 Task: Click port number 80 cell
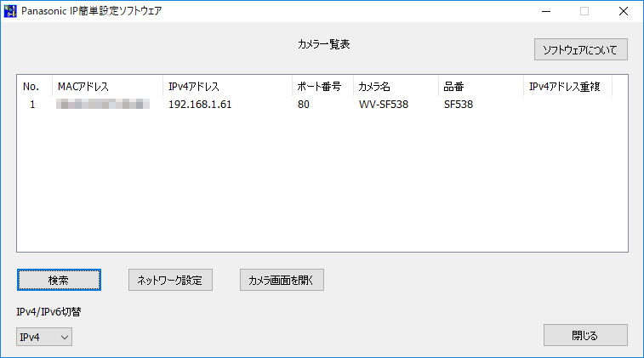tap(304, 105)
